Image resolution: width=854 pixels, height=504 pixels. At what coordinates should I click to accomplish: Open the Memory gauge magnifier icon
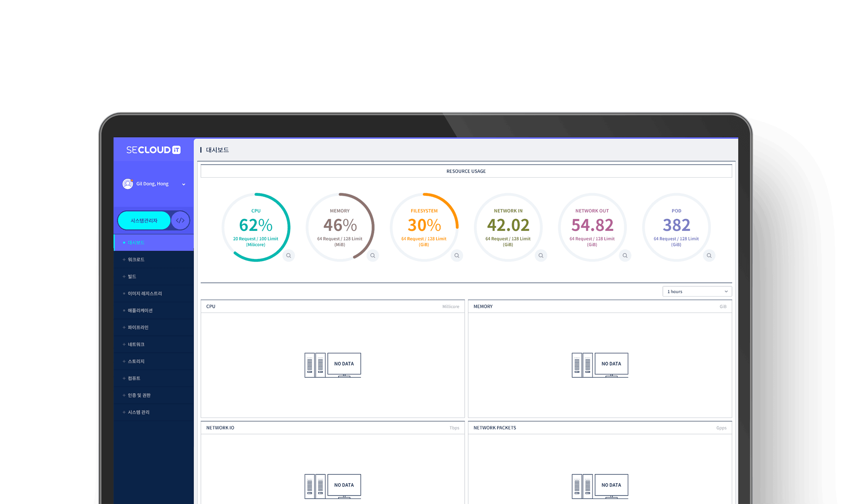click(x=373, y=255)
